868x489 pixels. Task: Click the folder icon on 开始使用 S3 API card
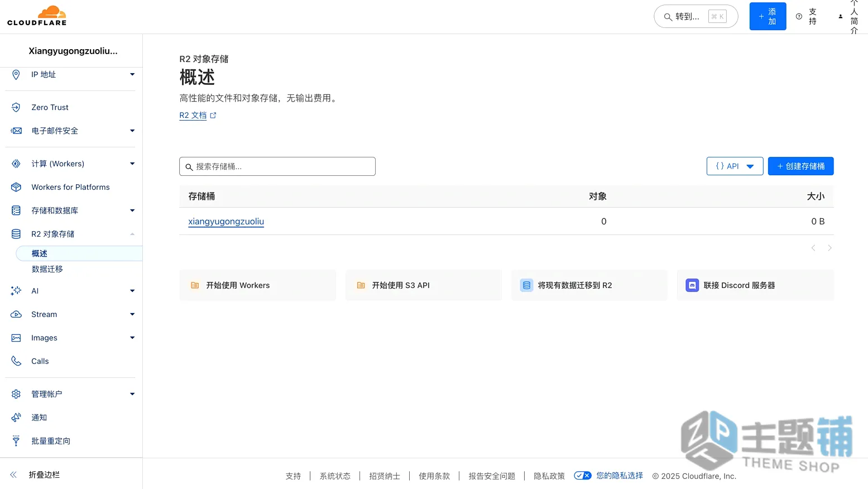click(x=361, y=285)
